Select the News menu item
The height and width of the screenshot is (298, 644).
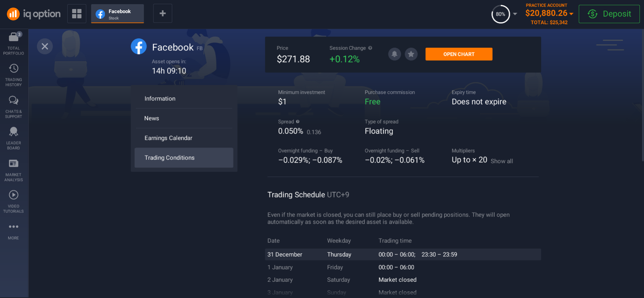[x=184, y=118]
